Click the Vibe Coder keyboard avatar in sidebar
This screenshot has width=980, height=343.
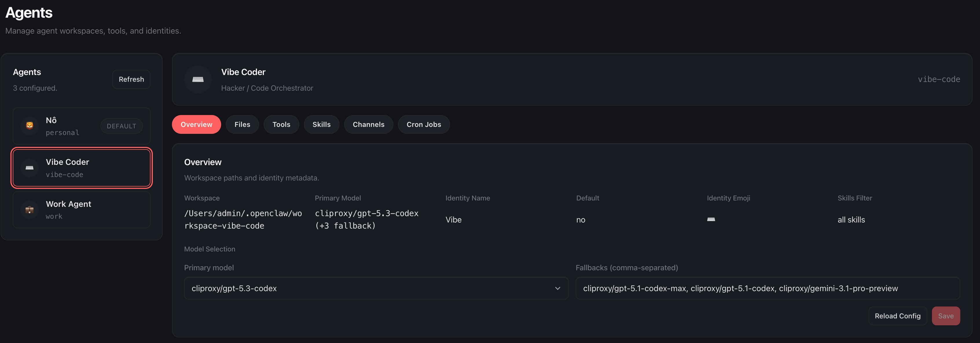tap(30, 168)
